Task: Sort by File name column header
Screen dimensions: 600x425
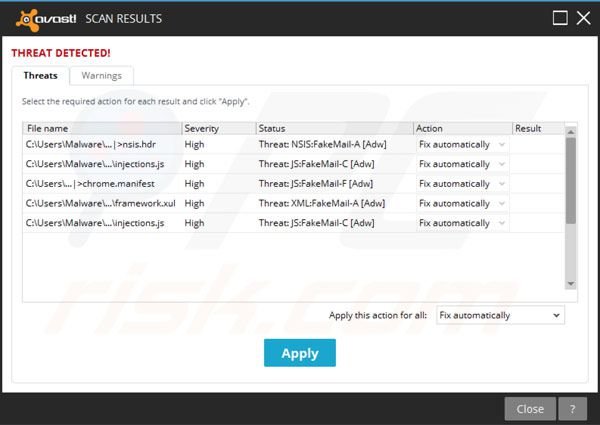Action: [x=102, y=129]
